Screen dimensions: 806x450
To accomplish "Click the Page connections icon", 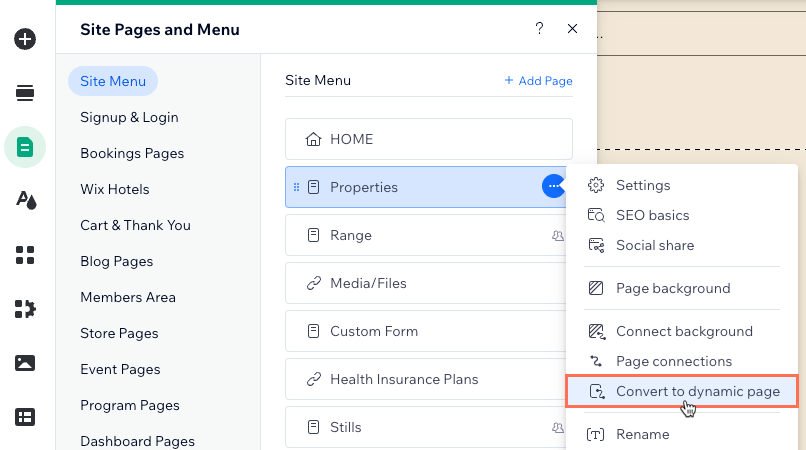I will (x=596, y=361).
